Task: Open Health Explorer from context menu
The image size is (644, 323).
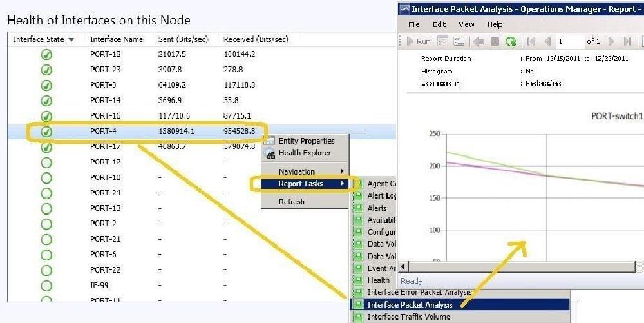Action: click(305, 153)
